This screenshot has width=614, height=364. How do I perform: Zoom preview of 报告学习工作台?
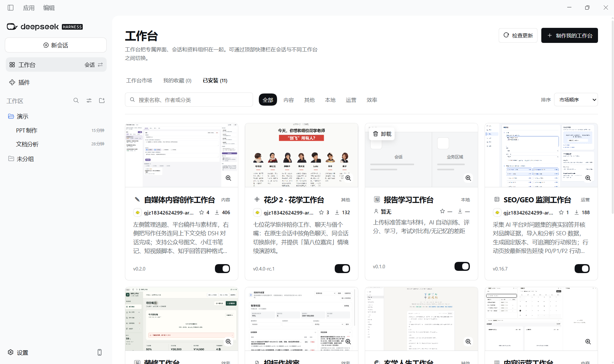468,178
